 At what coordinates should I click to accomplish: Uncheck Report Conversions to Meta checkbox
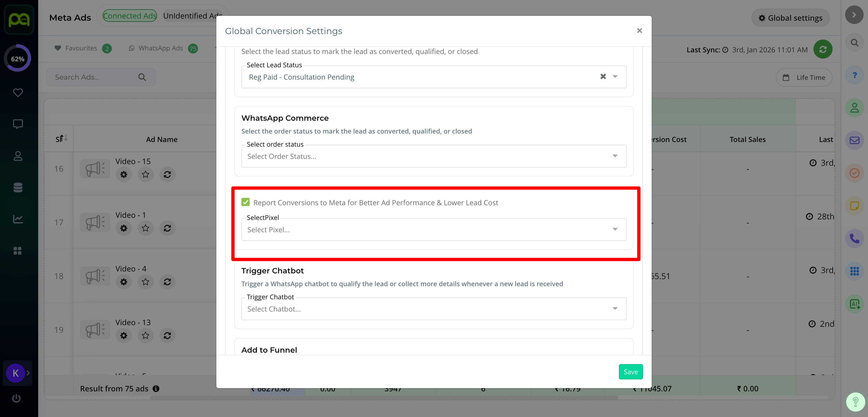tap(245, 202)
